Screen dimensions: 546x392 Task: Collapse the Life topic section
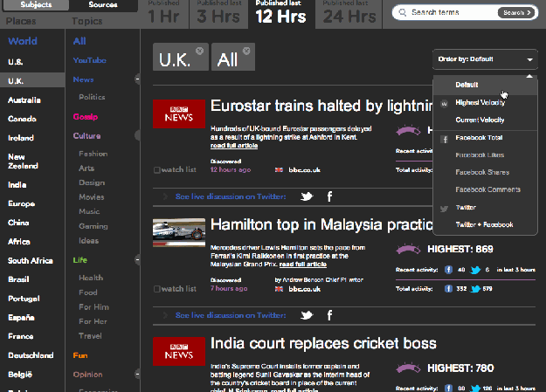pyautogui.click(x=137, y=260)
